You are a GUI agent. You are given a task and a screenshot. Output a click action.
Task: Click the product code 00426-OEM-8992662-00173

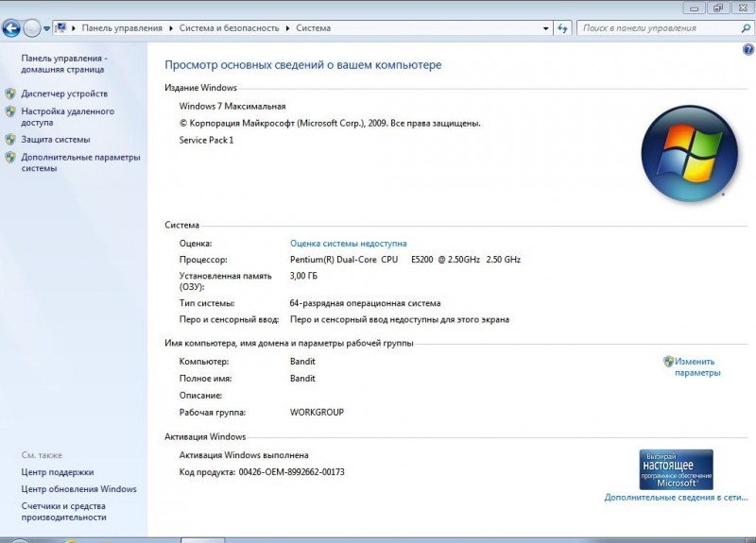pos(292,472)
